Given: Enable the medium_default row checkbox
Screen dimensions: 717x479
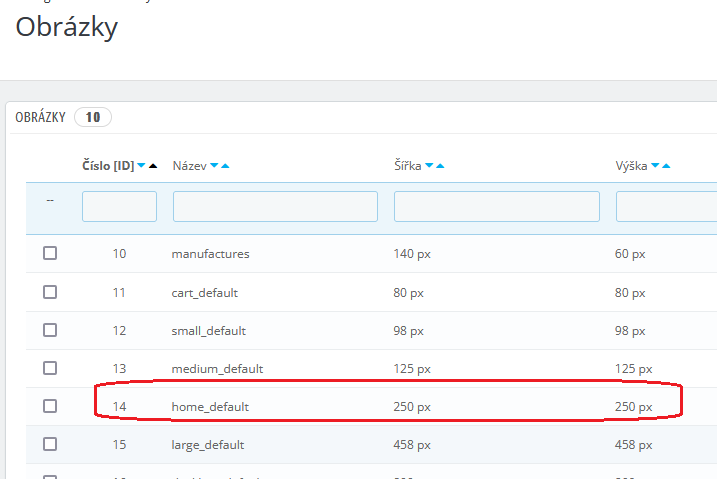Looking at the screenshot, I should tap(50, 368).
